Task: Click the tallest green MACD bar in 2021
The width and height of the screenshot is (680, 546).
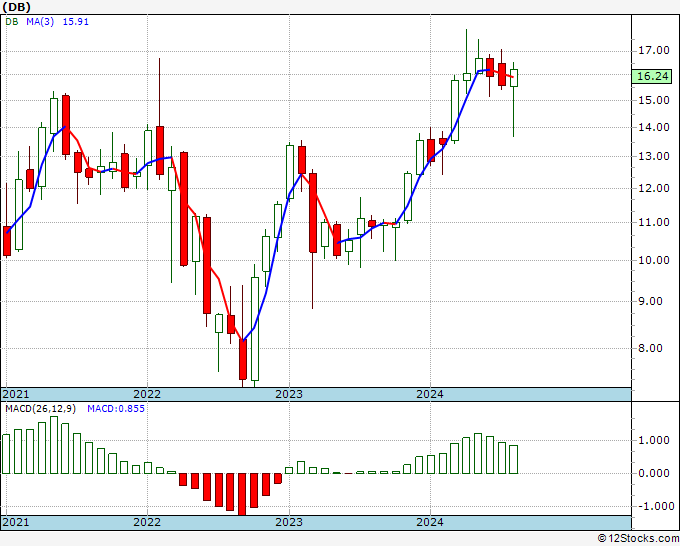Action: point(54,445)
